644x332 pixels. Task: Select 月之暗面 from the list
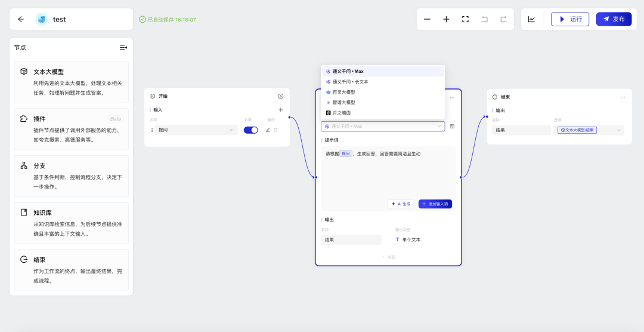tap(383, 113)
